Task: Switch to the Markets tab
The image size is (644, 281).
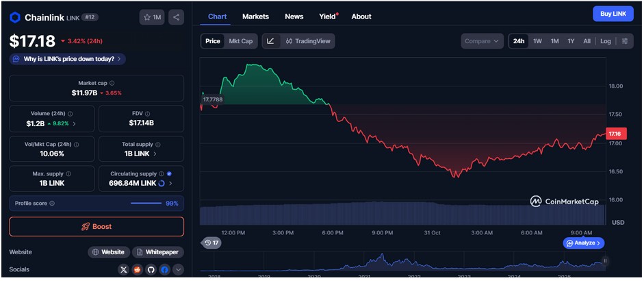Action: coord(255,16)
